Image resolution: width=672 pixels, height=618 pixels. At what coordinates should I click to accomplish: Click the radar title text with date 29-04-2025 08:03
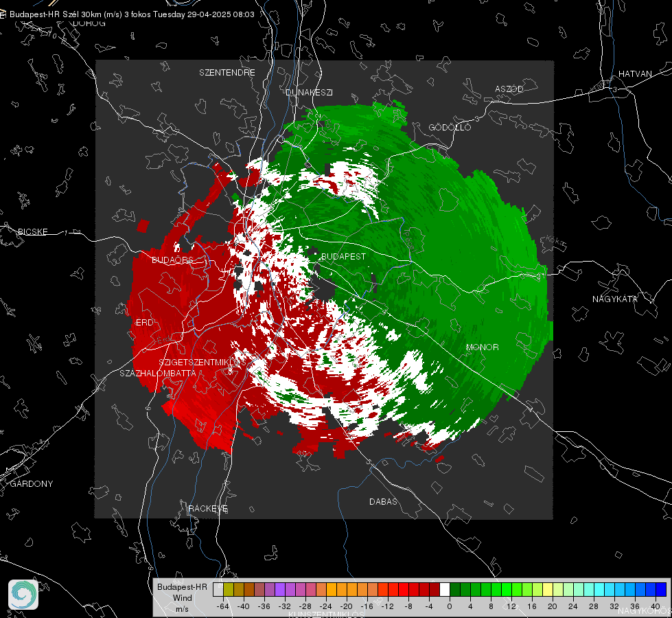(x=132, y=14)
